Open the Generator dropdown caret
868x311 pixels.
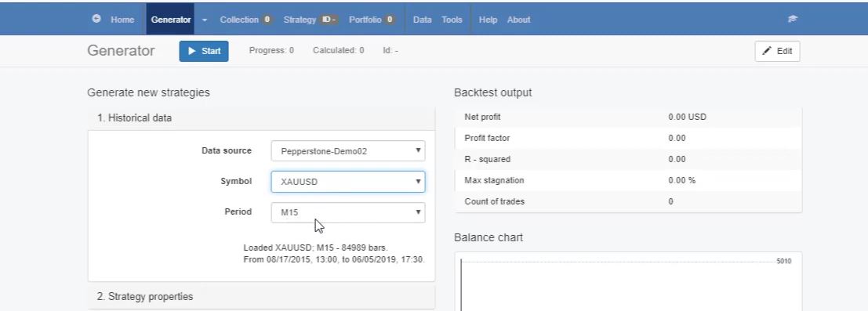(x=205, y=20)
